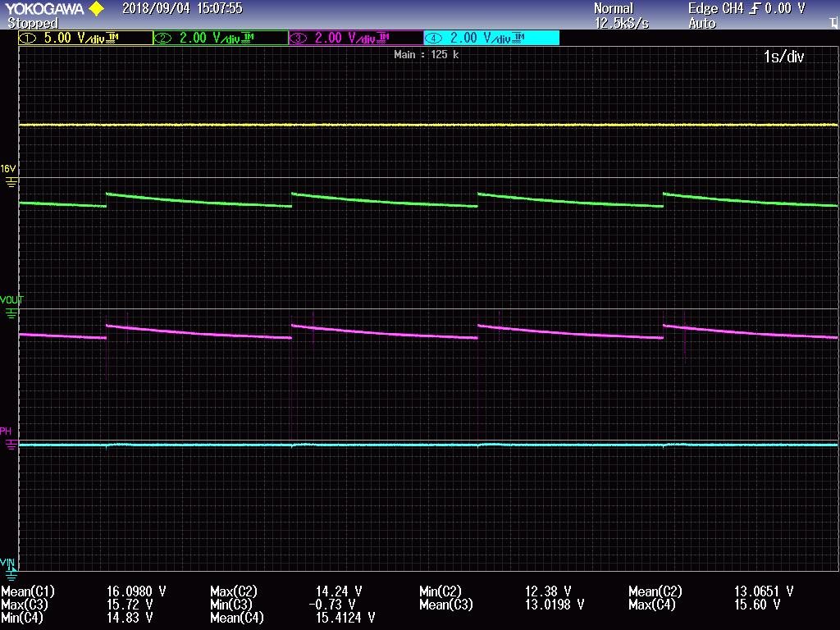Toggle channel 2 green 2.00 V/div tab
This screenshot has height=630, width=840.
pyautogui.click(x=221, y=38)
